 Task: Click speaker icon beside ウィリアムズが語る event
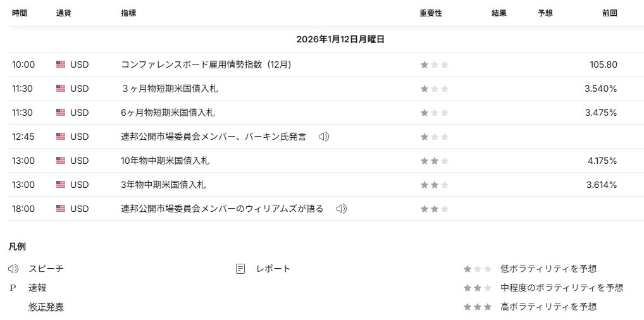pyautogui.click(x=342, y=209)
